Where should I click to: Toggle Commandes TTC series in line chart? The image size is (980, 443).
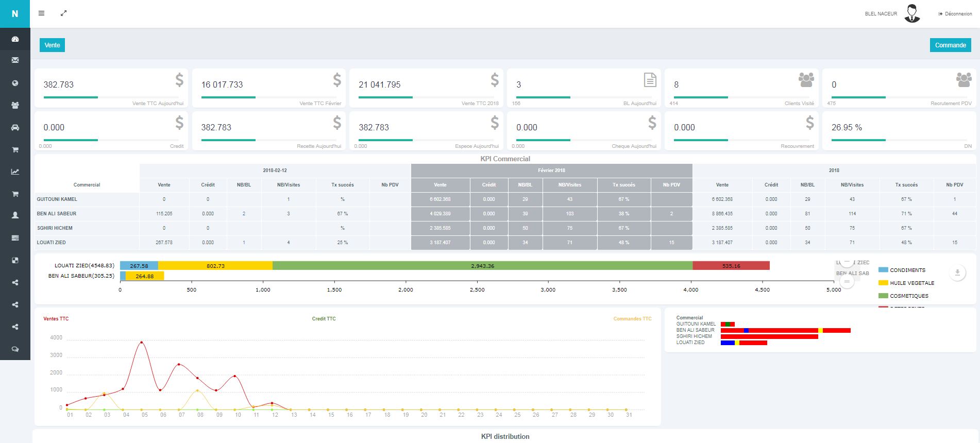point(632,319)
